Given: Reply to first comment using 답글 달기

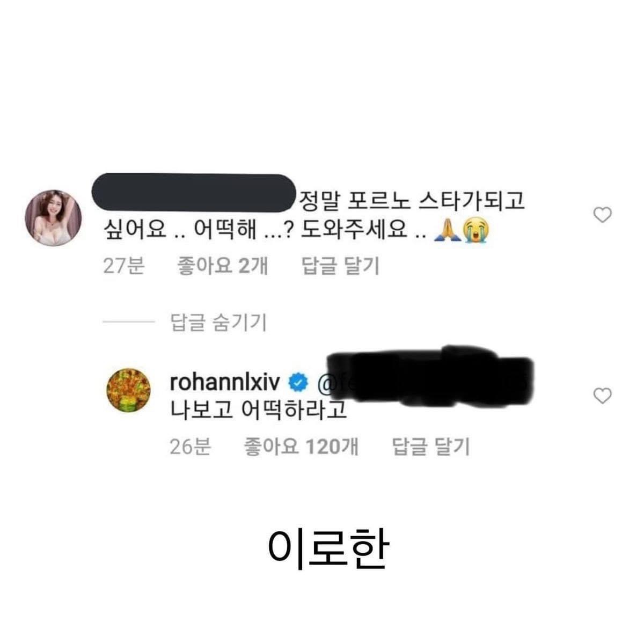Looking at the screenshot, I should [341, 266].
